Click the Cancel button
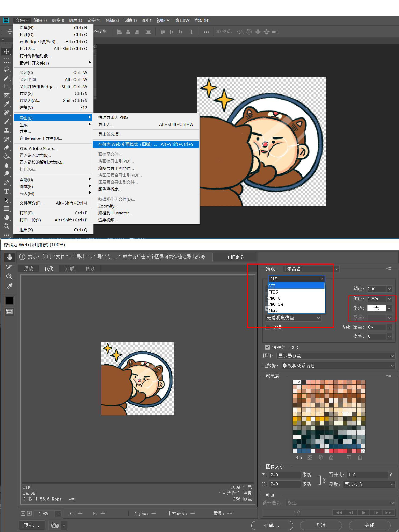This screenshot has width=399, height=532. pyautogui.click(x=321, y=525)
